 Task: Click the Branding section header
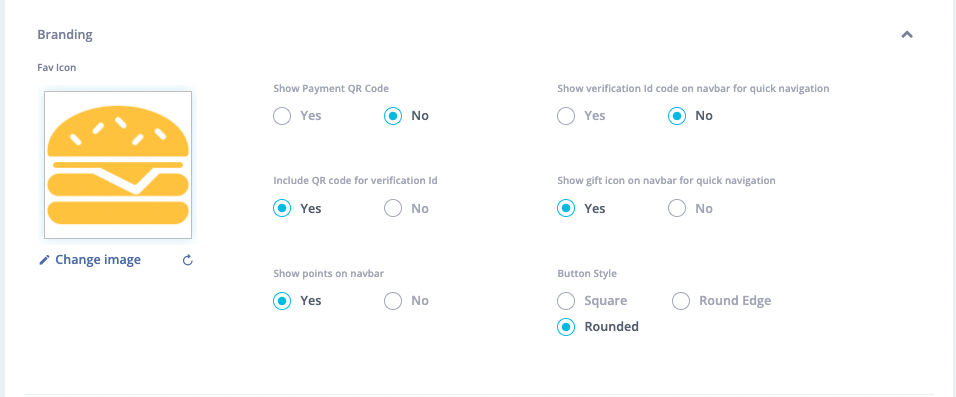65,34
